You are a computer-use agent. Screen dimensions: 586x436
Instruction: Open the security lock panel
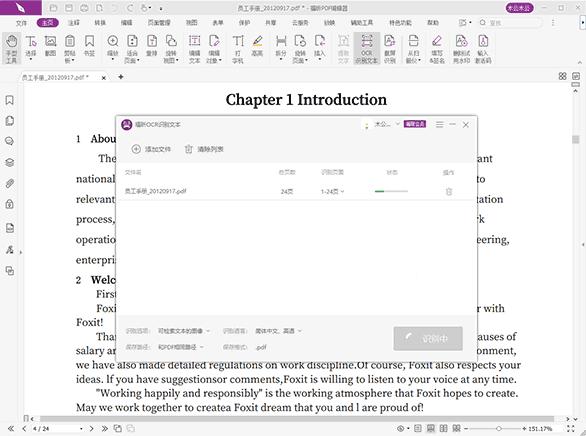click(x=10, y=204)
